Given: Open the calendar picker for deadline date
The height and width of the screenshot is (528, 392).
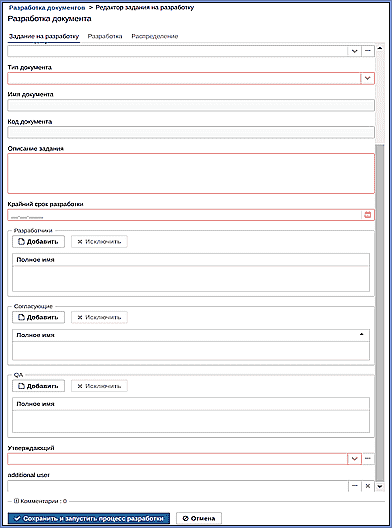Looking at the screenshot, I should (368, 215).
